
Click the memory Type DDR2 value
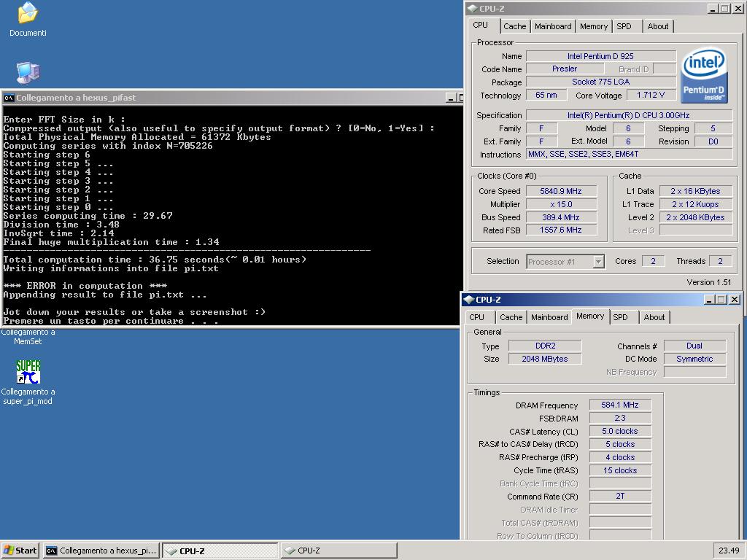[x=545, y=346]
